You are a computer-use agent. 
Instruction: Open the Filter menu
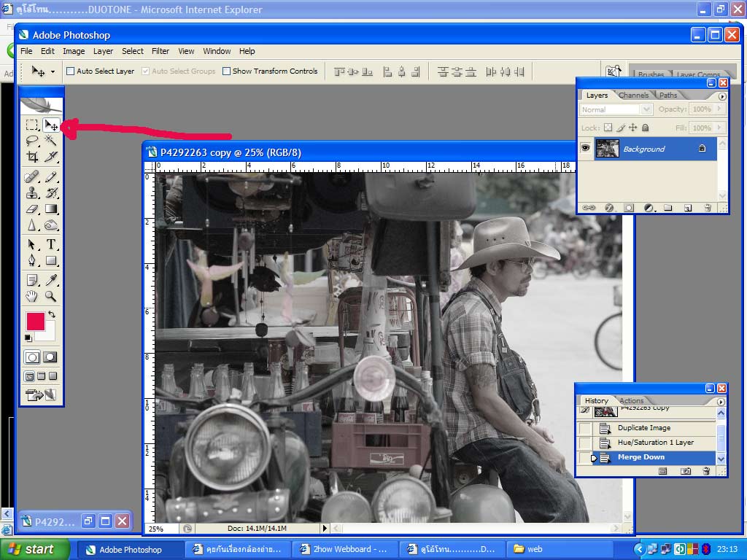[160, 51]
